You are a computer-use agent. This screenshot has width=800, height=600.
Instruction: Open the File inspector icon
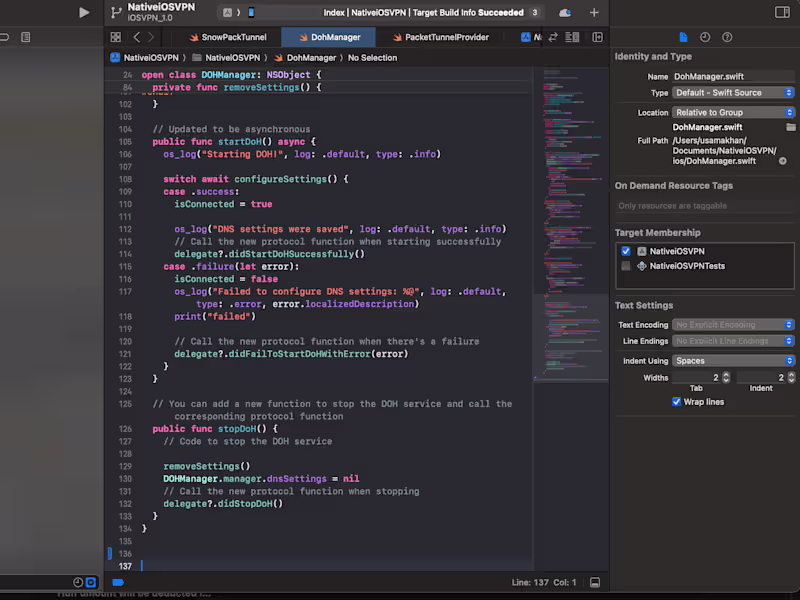click(x=684, y=37)
